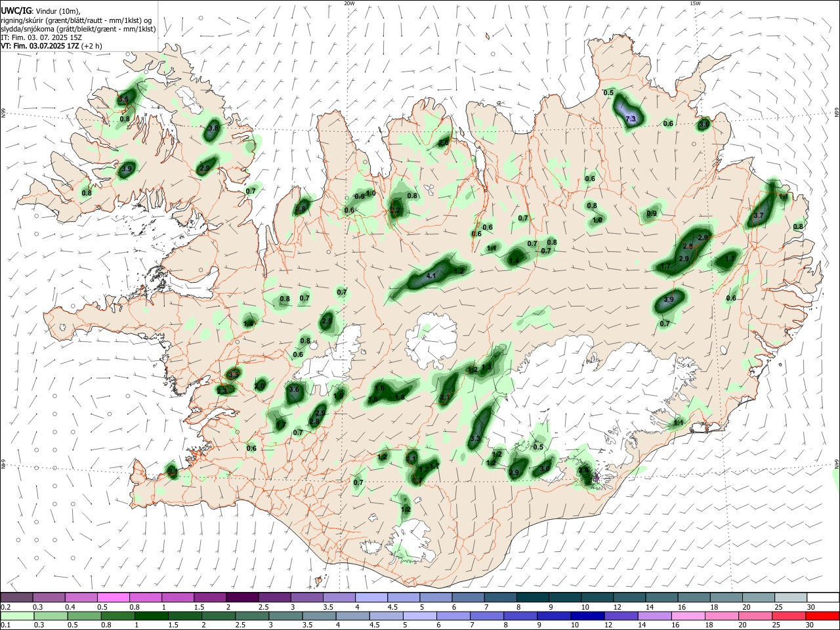This screenshot has height=630, width=840.
Task: Click the '0.1' label on lower scale
Action: [x=5, y=625]
